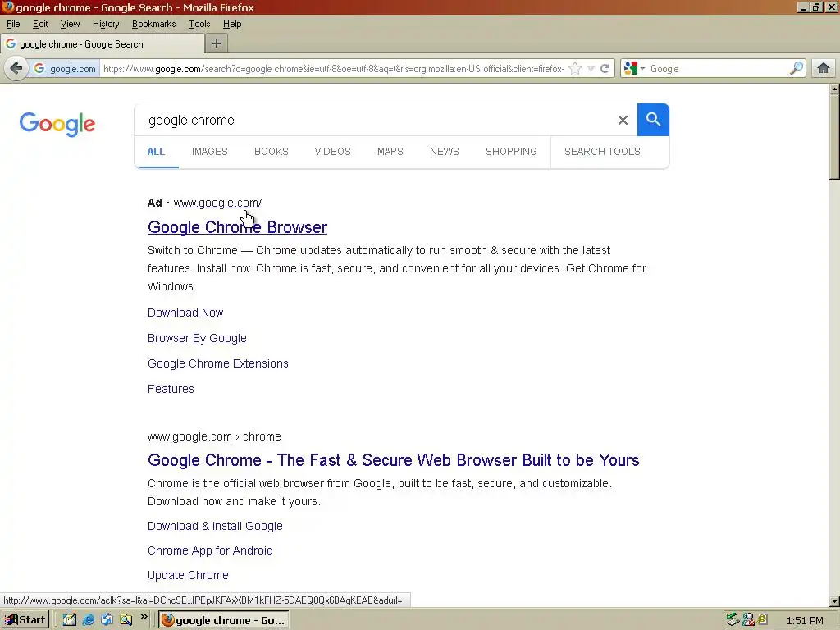Open the Help menu
Screen dimensions: 840x630
pyautogui.click(x=232, y=24)
